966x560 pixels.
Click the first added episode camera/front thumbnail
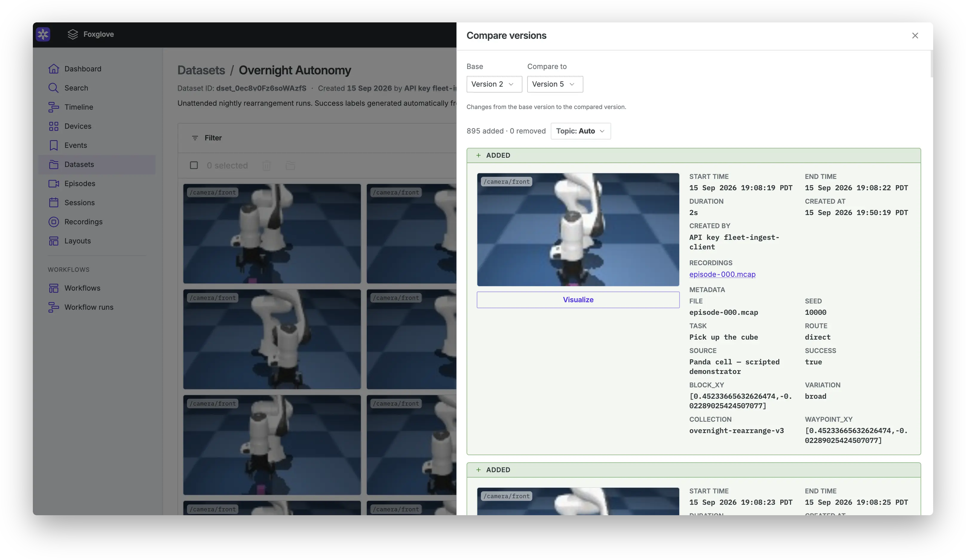pos(578,230)
